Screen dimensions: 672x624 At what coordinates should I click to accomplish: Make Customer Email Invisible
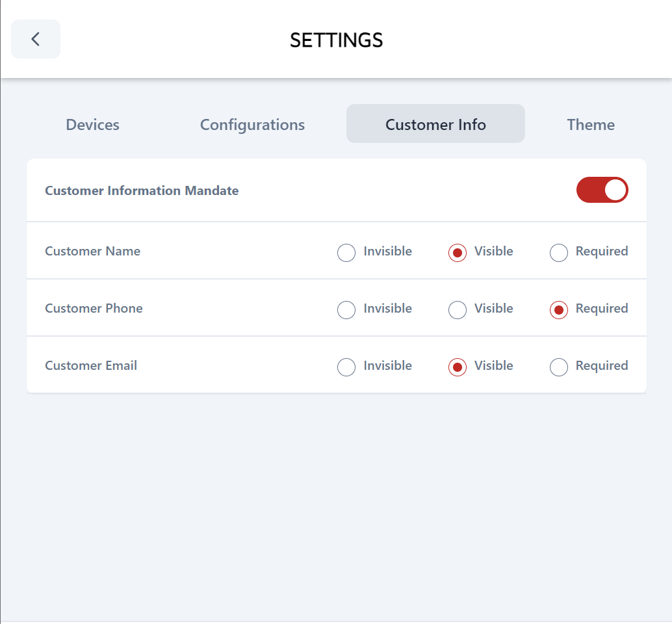click(x=347, y=367)
